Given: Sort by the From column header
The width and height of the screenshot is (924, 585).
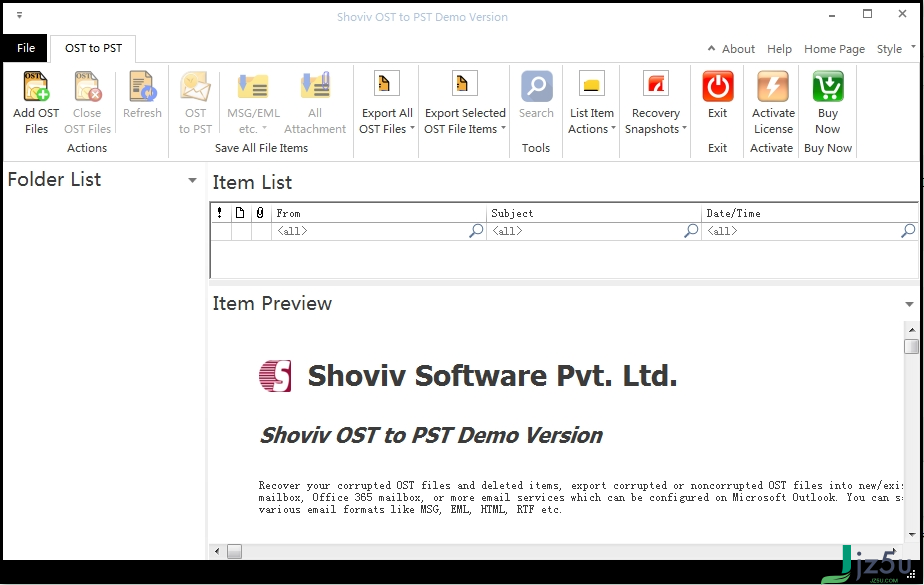Looking at the screenshot, I should coord(378,213).
